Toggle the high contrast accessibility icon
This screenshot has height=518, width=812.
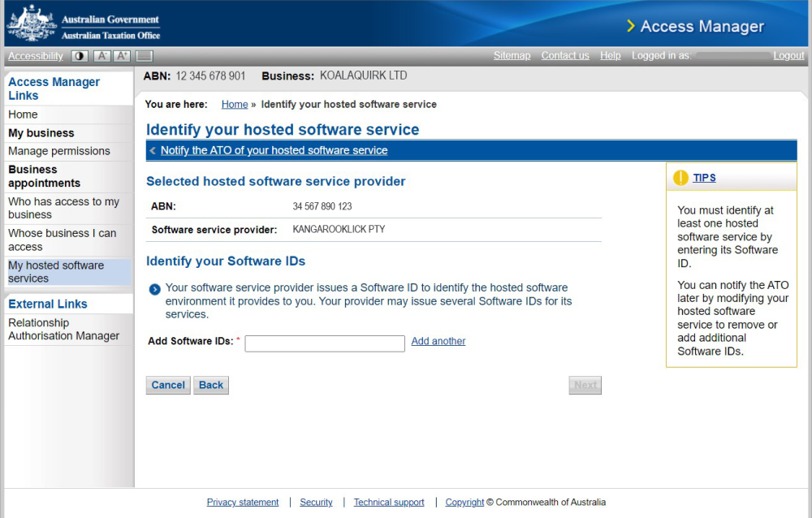(80, 56)
